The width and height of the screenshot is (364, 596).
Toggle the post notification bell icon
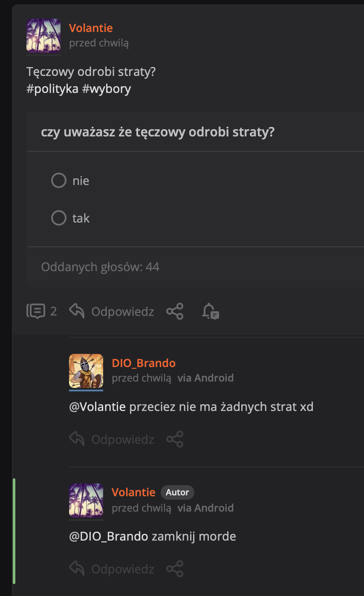point(210,311)
